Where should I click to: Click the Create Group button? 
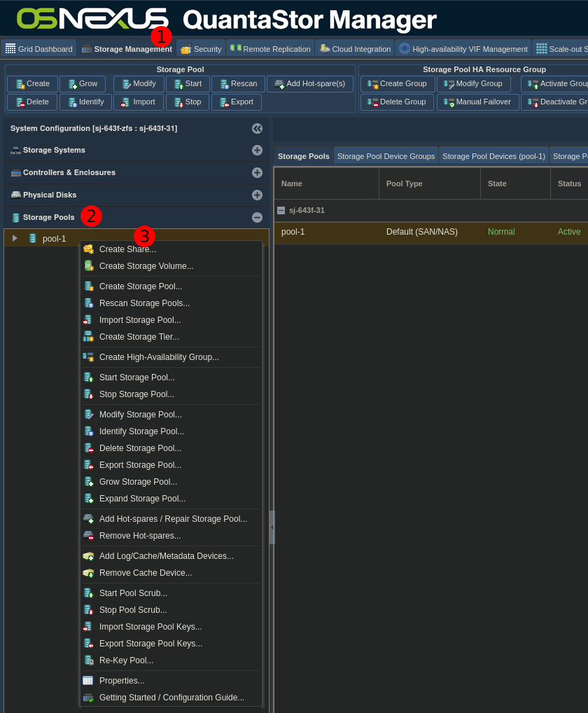(x=397, y=84)
